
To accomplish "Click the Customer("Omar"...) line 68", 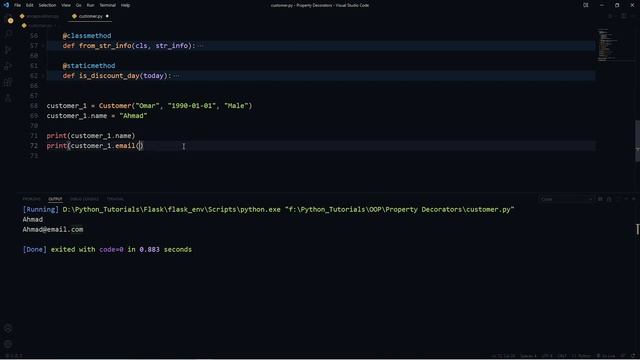I will (x=149, y=106).
